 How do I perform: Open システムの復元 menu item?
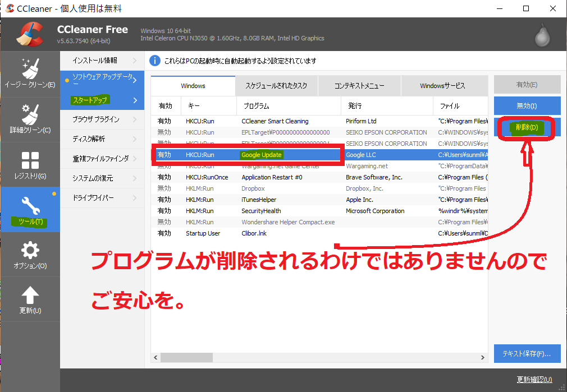pos(102,178)
